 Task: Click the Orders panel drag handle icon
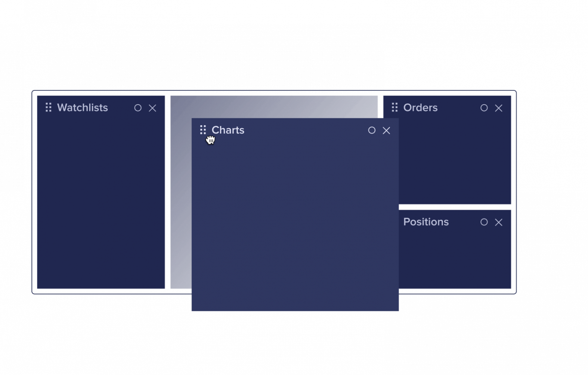coord(395,108)
